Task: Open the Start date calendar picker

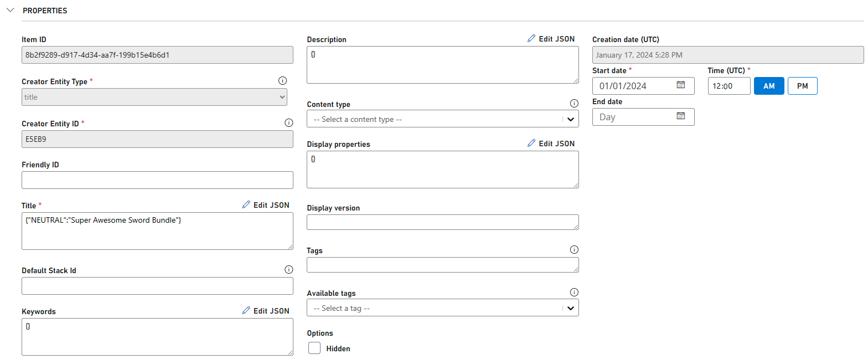Action: tap(681, 85)
